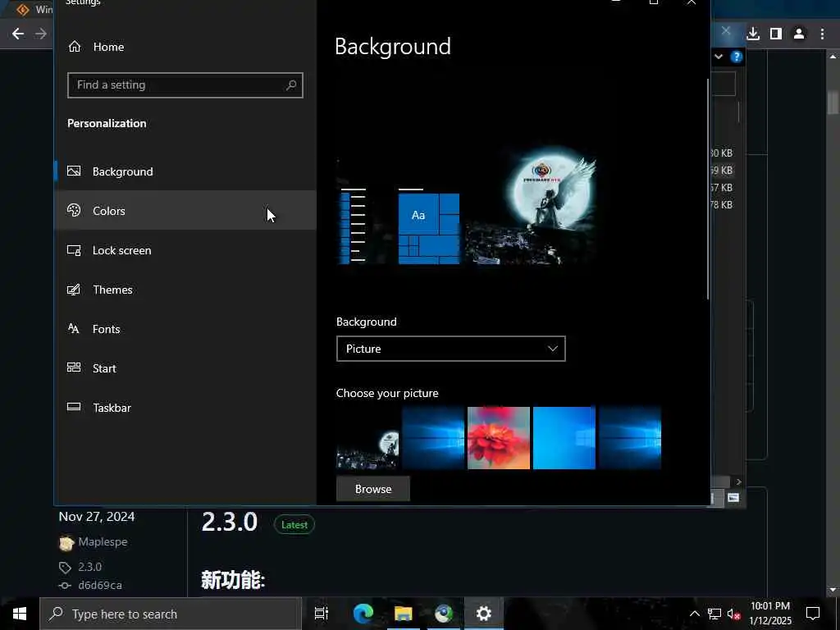Click the browser page vertical scrollbar
840x630 pixels.
coord(833,103)
